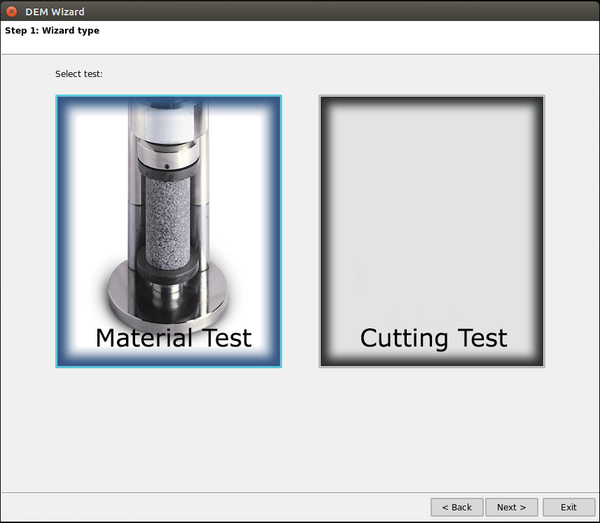
Task: Click the DEM Wizard title bar text
Action: point(55,12)
